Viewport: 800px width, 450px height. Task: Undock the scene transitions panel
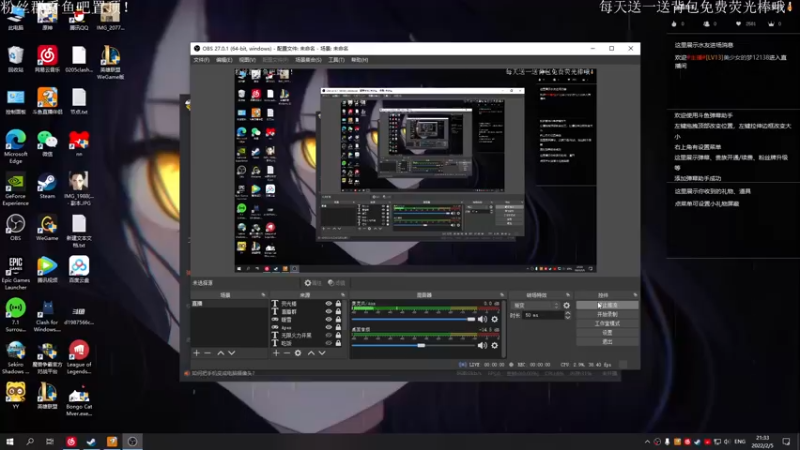click(x=568, y=295)
